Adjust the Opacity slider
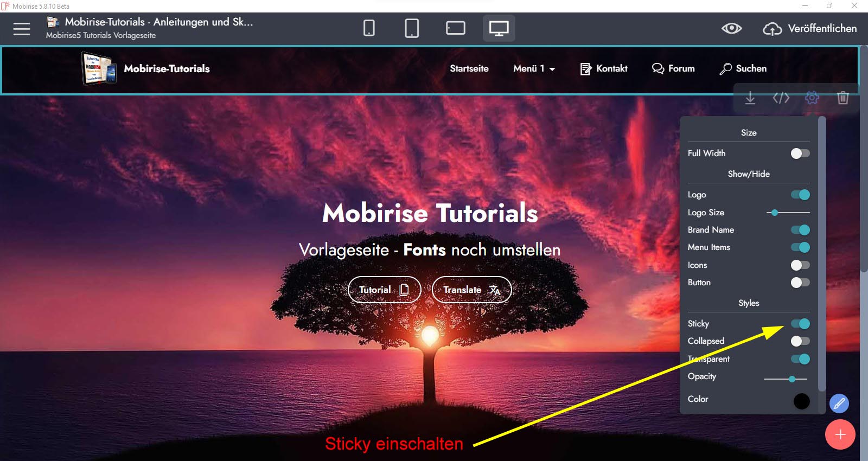Screen dimensions: 868x461 786,379
